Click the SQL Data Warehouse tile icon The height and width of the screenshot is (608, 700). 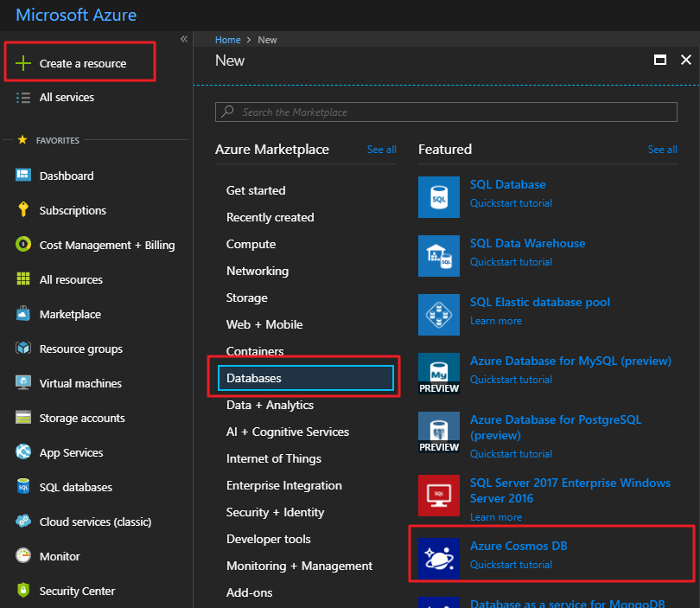point(439,256)
